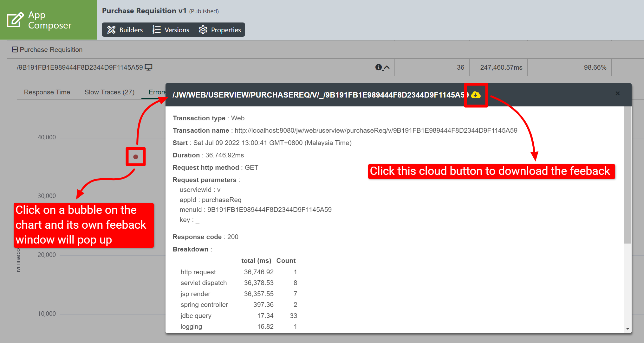Collapse the Purchase Requisition group
Viewport: 644px width, 343px height.
point(15,49)
